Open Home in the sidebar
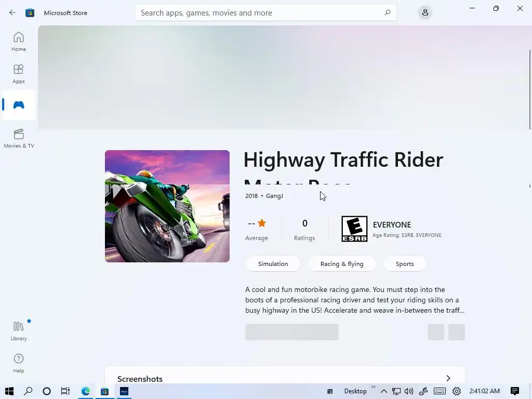532x399 pixels. pyautogui.click(x=19, y=42)
